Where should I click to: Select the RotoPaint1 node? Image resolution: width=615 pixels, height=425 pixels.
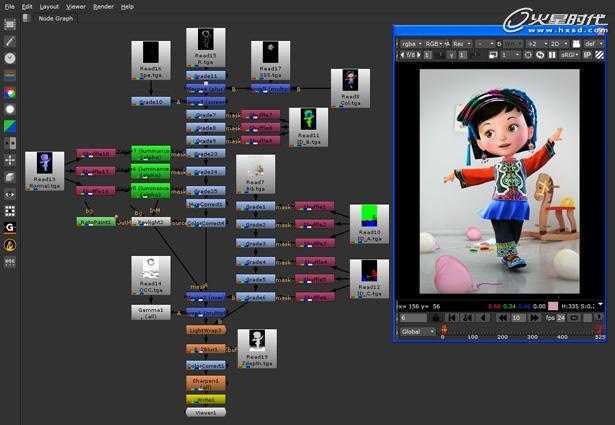[x=96, y=222]
